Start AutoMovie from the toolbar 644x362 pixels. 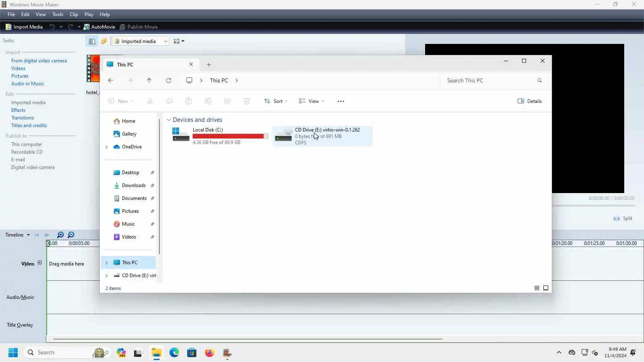pos(99,27)
